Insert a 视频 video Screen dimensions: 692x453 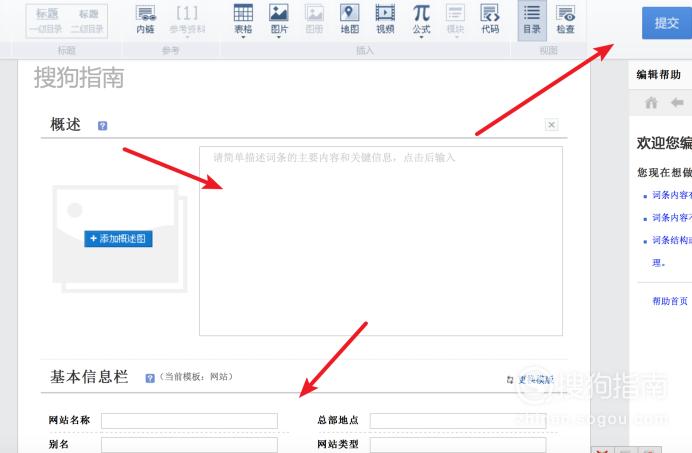[385, 19]
